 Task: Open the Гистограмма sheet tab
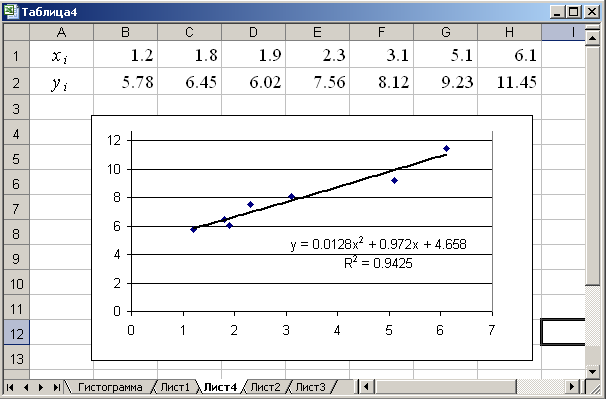(110, 387)
